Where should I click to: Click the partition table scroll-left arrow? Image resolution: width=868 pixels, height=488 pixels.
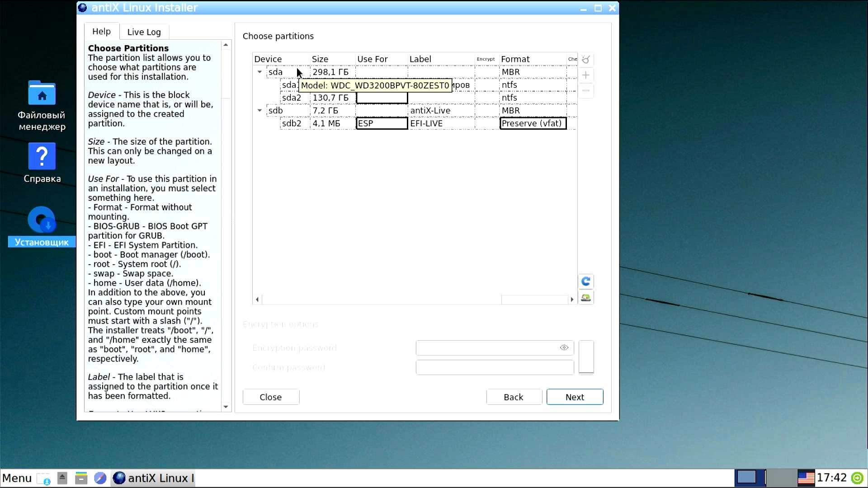pyautogui.click(x=257, y=299)
